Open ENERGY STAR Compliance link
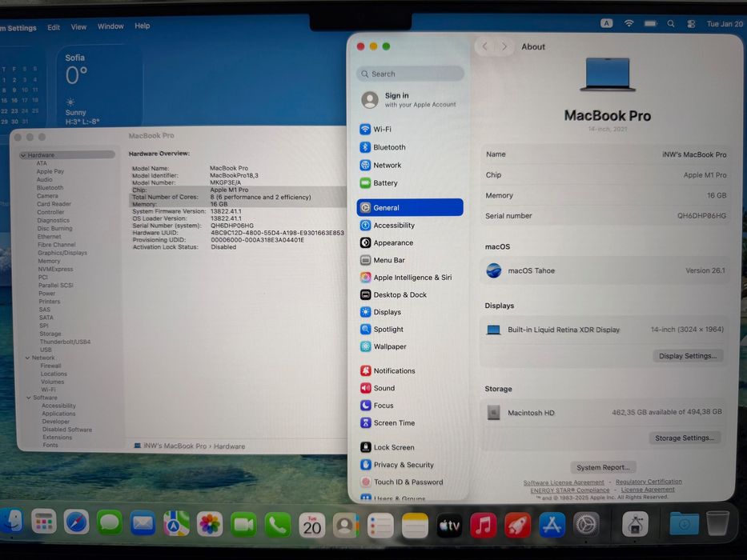Screen dimensions: 747x560 pos(570,490)
